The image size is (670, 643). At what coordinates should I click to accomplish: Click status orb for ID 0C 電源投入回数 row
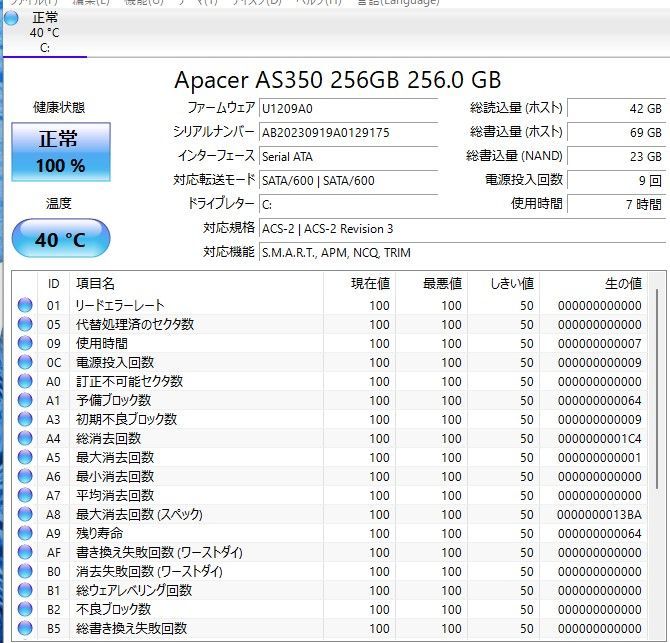tap(25, 362)
